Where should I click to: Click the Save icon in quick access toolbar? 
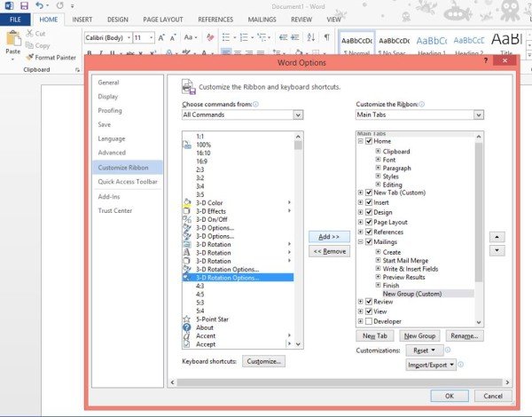coord(24,5)
